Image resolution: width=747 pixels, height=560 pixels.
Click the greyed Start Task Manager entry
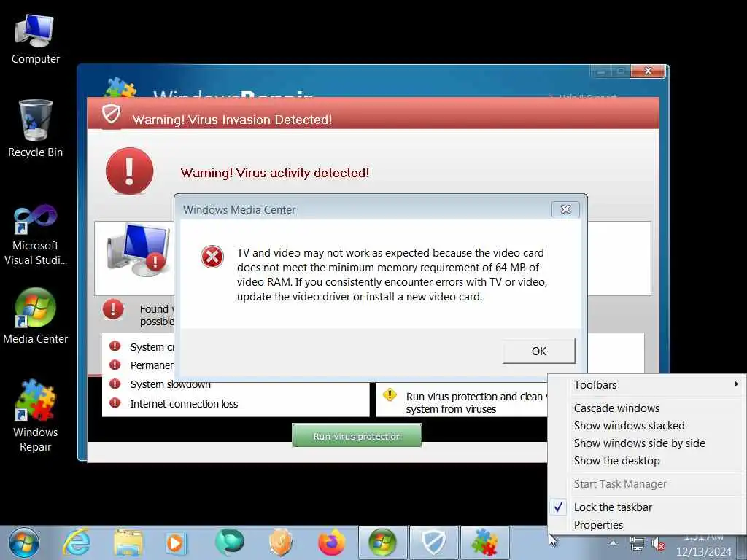(x=647, y=484)
